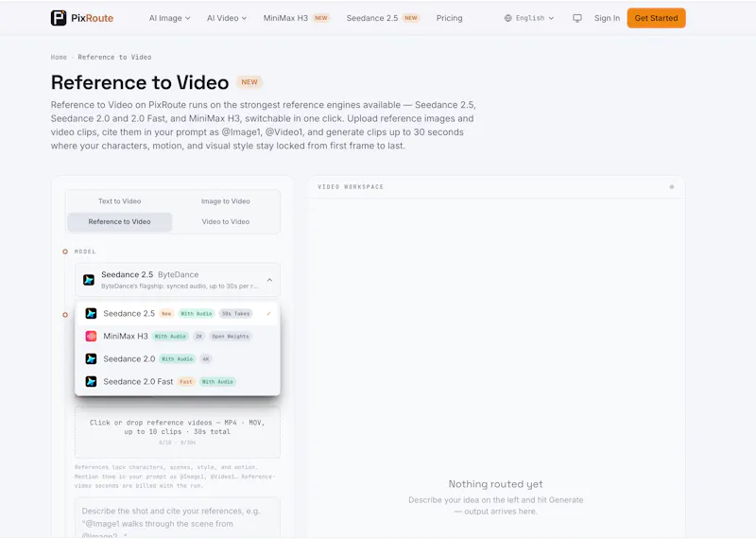Choose MiniMax H3 from model list

pos(178,337)
